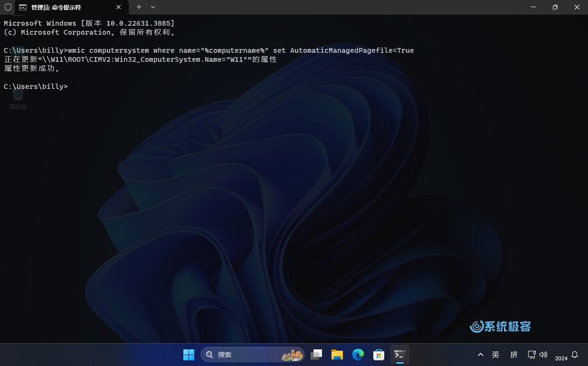Show hidden system tray icons
Screen dimensions: 588x366
point(481,355)
